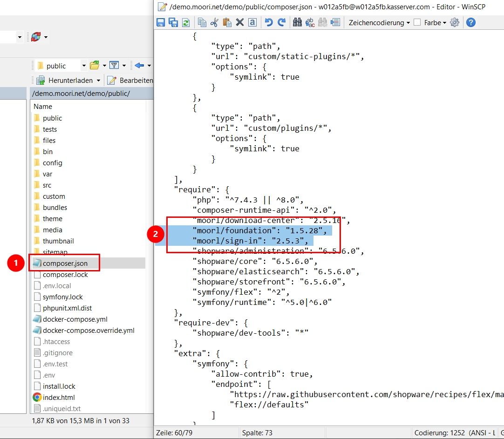This screenshot has width=504, height=439.
Task: Select the config folder
Action: 52,163
